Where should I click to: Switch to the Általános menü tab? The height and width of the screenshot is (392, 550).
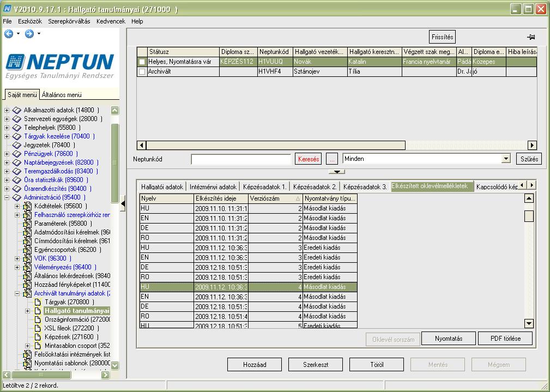[62, 95]
